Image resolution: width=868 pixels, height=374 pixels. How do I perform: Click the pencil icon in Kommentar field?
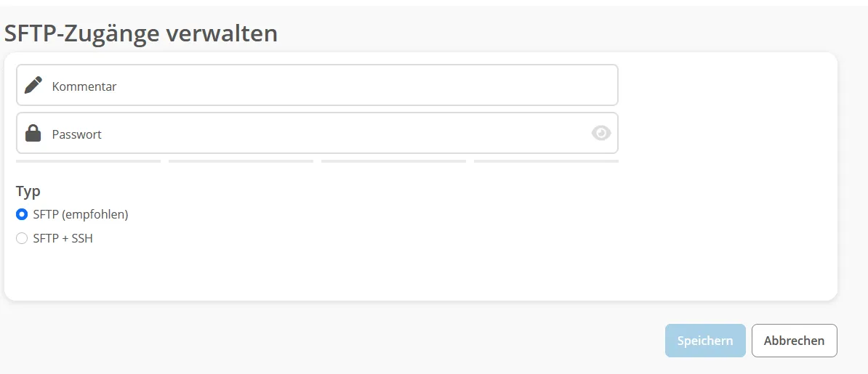(33, 85)
